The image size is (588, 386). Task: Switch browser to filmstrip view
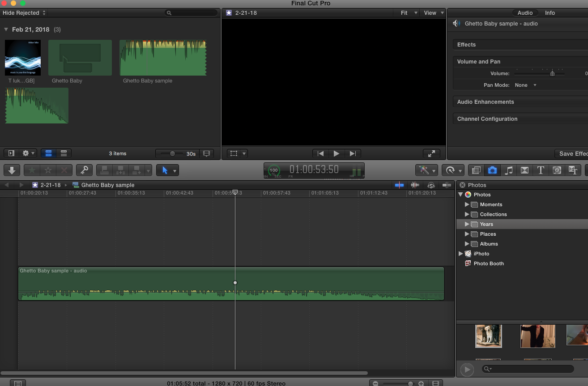48,153
